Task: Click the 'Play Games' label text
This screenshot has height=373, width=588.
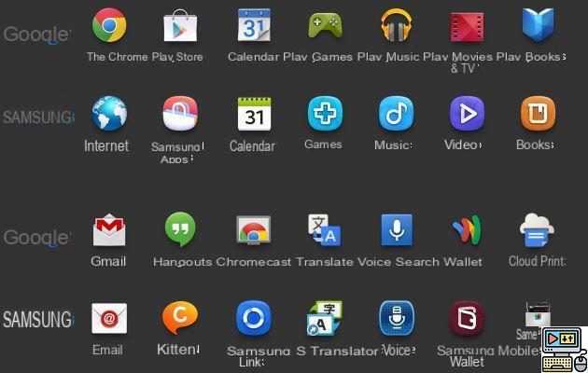Action: tap(317, 57)
